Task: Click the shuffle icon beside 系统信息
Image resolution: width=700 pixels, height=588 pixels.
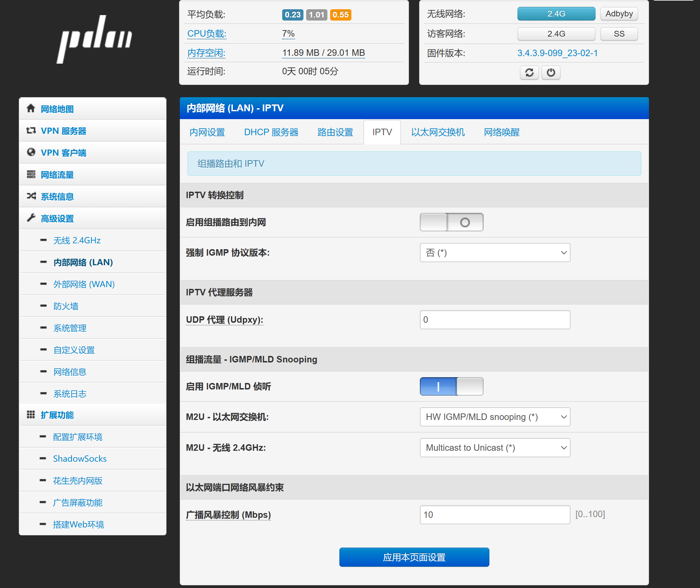Action: pos(31,196)
